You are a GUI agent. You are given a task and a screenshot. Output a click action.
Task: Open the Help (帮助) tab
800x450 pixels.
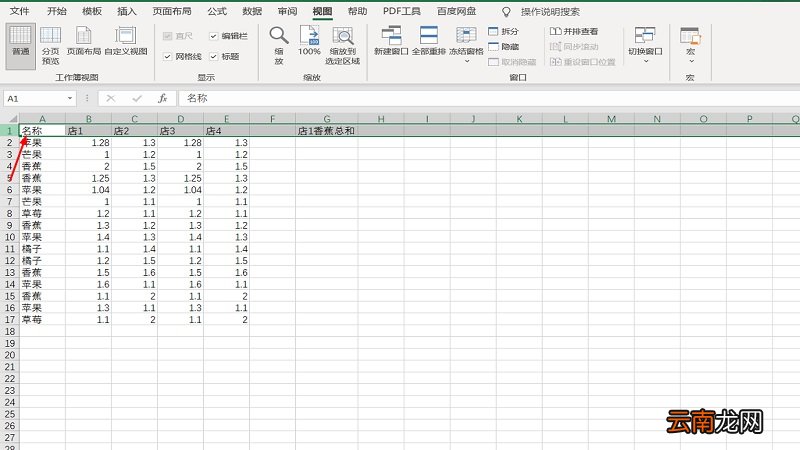[357, 11]
